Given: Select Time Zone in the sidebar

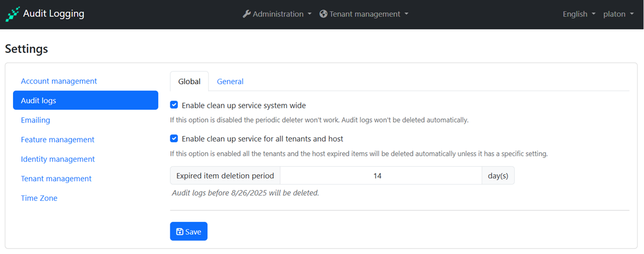Looking at the screenshot, I should [x=39, y=198].
